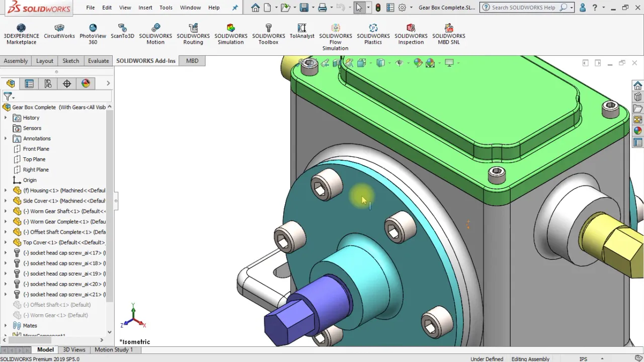This screenshot has width=644, height=362.
Task: Open the Options gear icon
Action: [x=402, y=8]
